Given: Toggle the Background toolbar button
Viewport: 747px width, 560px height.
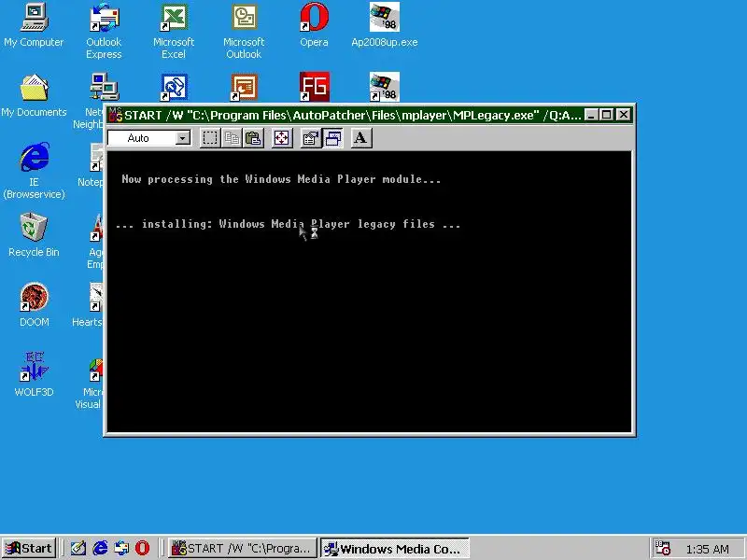Looking at the screenshot, I should [332, 138].
